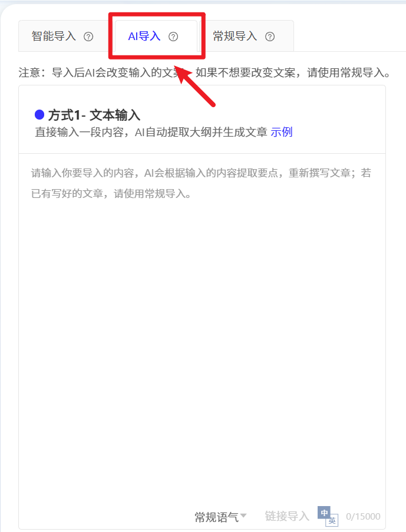The image size is (406, 532).
Task: Click the red arrow annotation graphic
Action: pos(194,85)
